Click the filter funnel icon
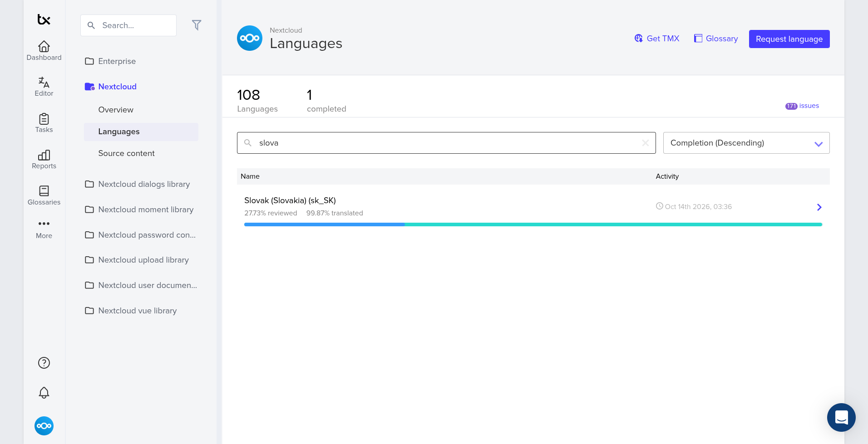This screenshot has height=444, width=868. click(197, 25)
